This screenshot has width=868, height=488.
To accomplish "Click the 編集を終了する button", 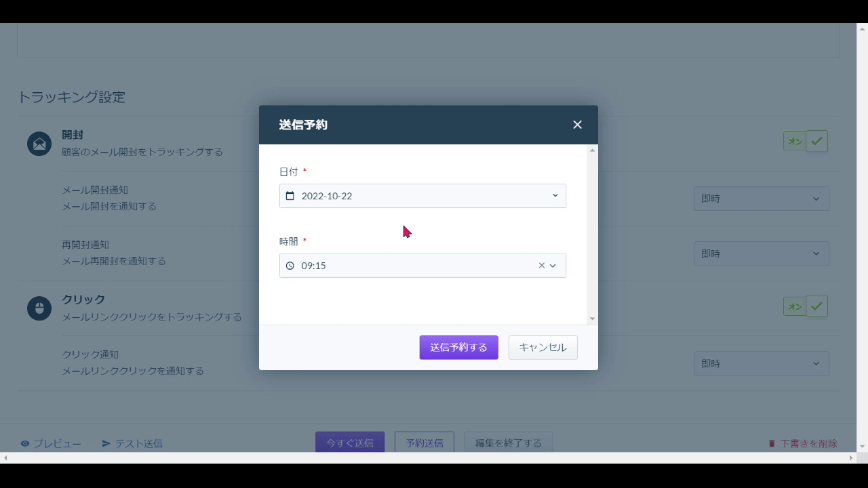I will click(x=509, y=443).
